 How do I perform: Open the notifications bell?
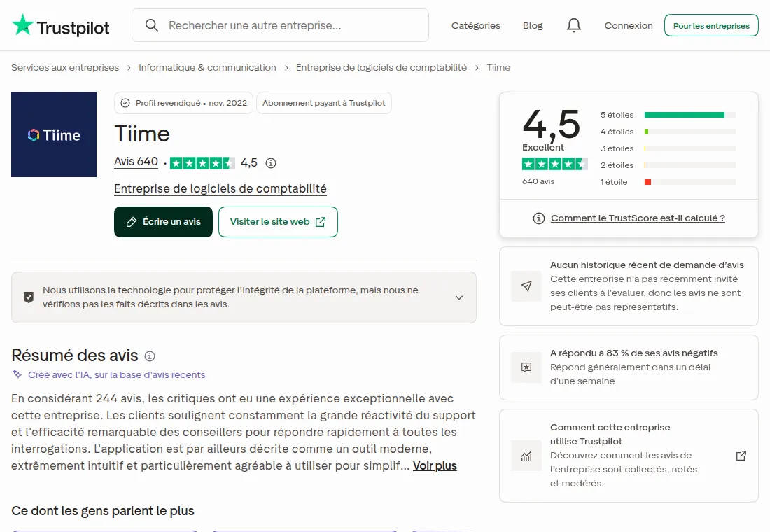click(x=573, y=25)
